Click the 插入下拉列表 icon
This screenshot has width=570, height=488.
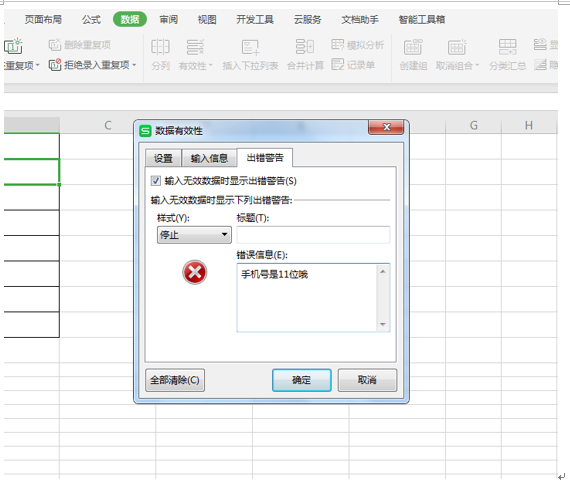(x=250, y=47)
